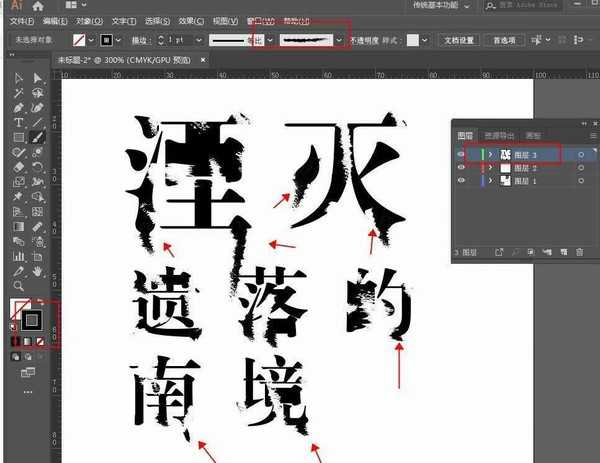This screenshot has width=600, height=463.
Task: Select the black arrow Selection tool
Action: tap(19, 77)
